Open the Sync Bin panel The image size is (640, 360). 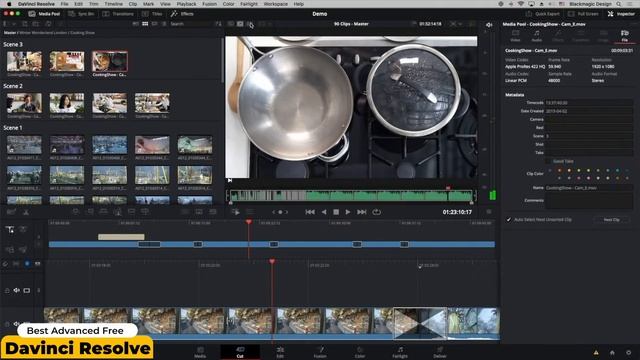pos(81,14)
